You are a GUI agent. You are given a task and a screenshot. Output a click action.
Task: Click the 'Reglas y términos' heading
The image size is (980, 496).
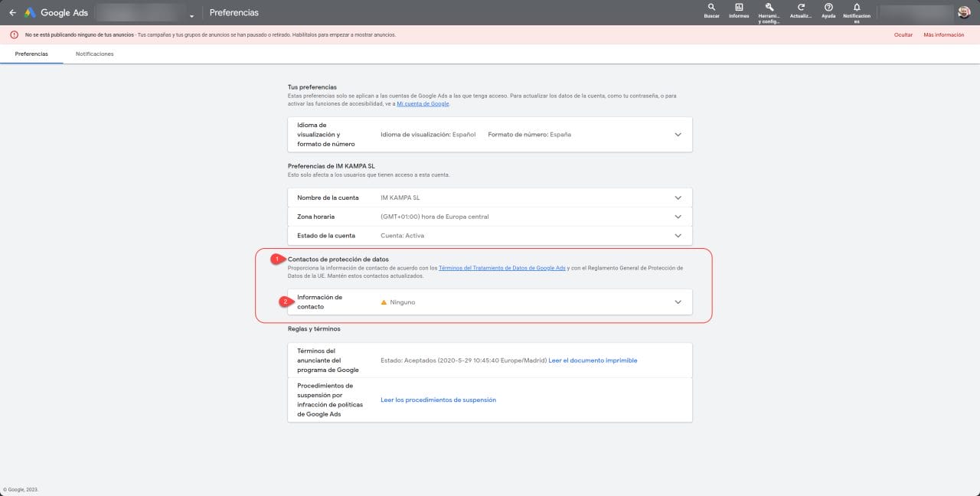pyautogui.click(x=314, y=328)
